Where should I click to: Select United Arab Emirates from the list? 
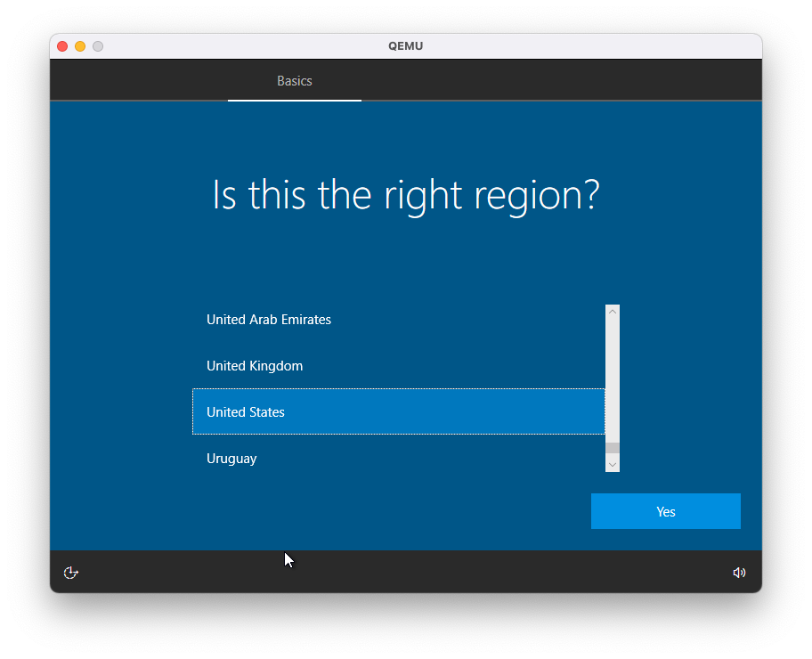point(269,320)
